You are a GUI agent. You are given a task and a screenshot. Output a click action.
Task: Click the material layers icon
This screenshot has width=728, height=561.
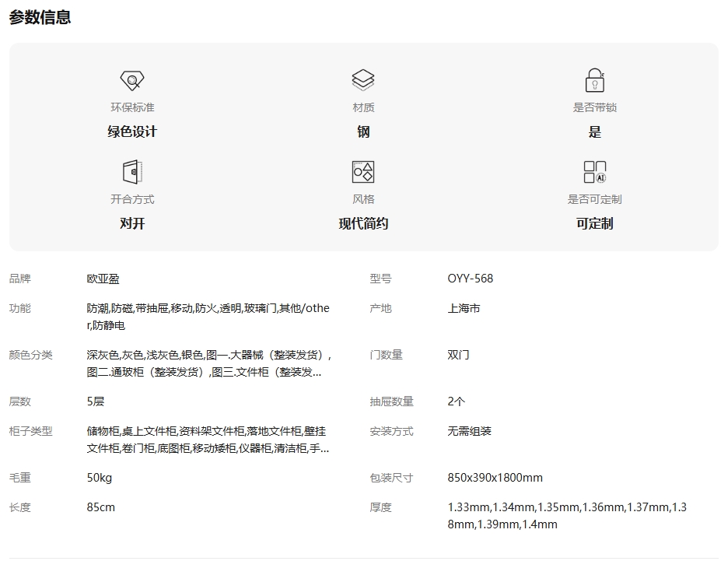(363, 80)
